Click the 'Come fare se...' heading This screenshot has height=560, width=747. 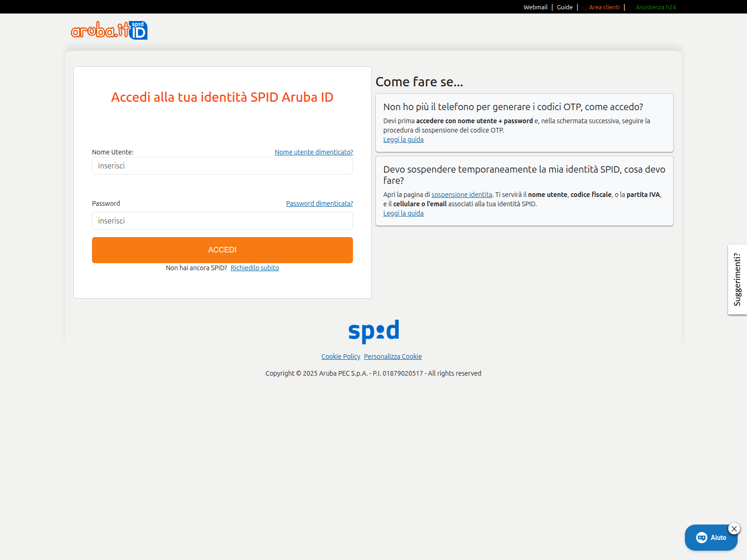point(419,82)
